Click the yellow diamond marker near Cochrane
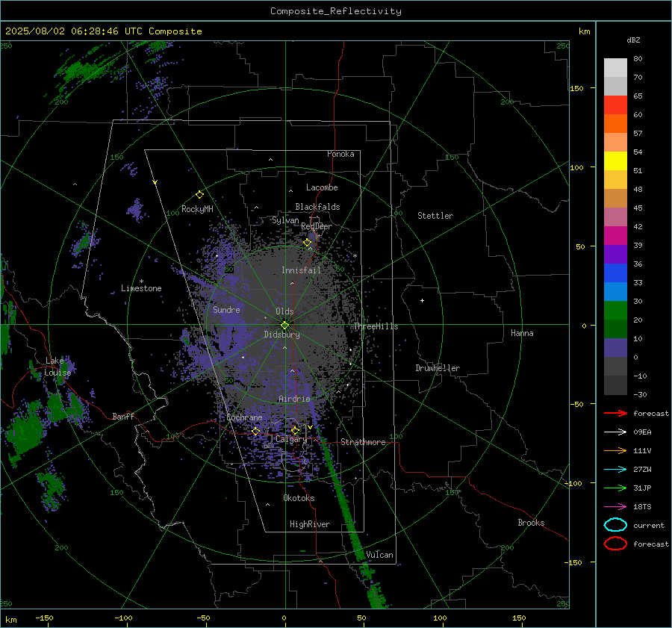 point(255,431)
